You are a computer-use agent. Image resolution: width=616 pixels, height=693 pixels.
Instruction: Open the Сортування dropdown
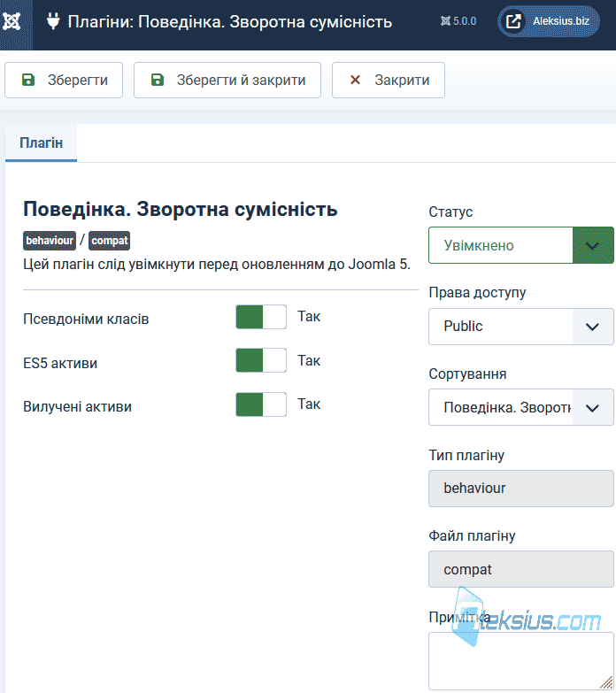[521, 407]
